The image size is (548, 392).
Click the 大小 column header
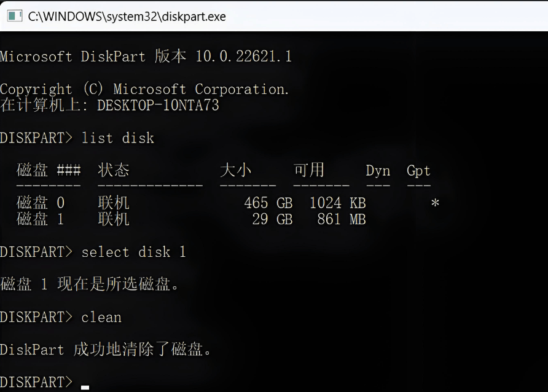tap(235, 170)
